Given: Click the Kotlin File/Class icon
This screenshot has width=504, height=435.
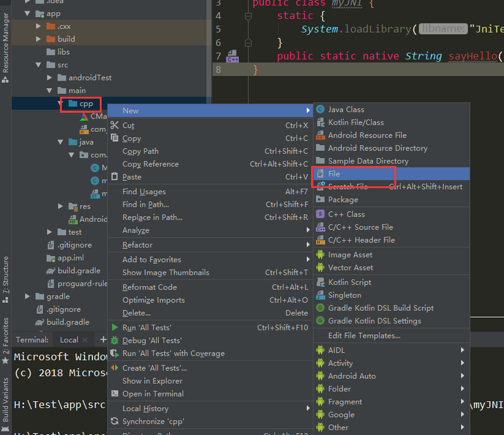Looking at the screenshot, I should tap(320, 122).
